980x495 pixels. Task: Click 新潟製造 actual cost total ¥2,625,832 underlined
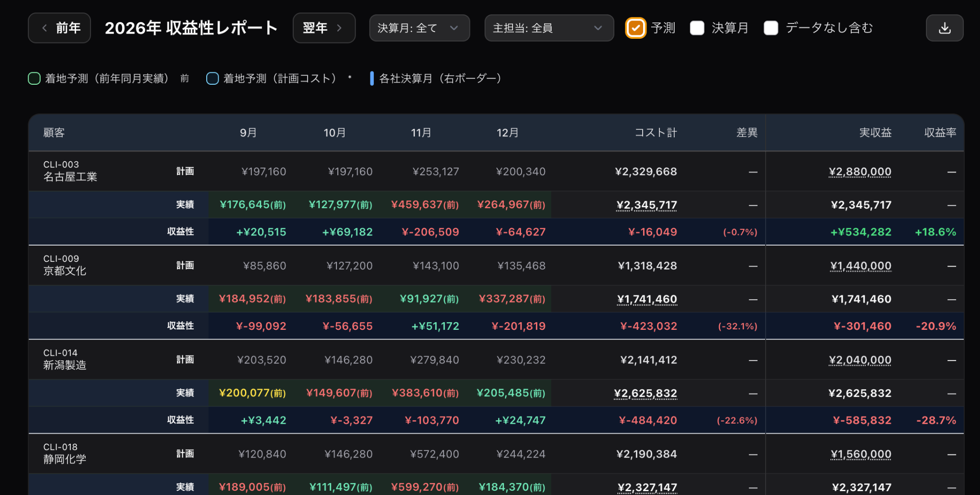pyautogui.click(x=646, y=394)
